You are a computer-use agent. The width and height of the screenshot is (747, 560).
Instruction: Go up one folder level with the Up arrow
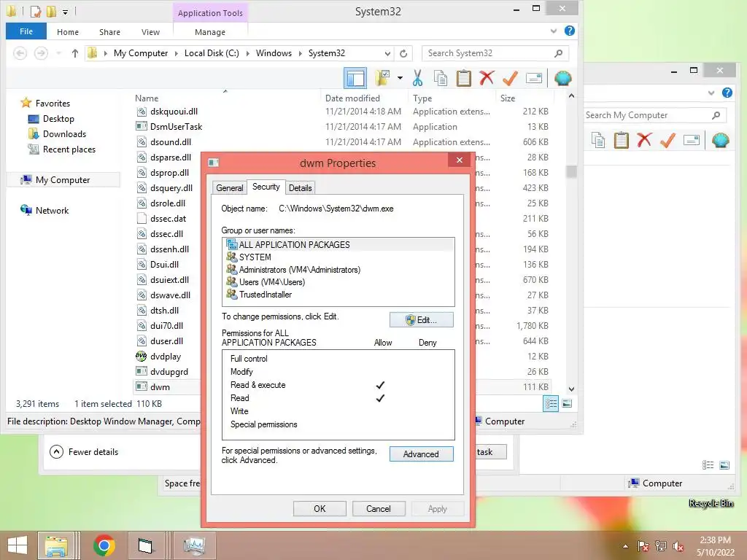75,53
